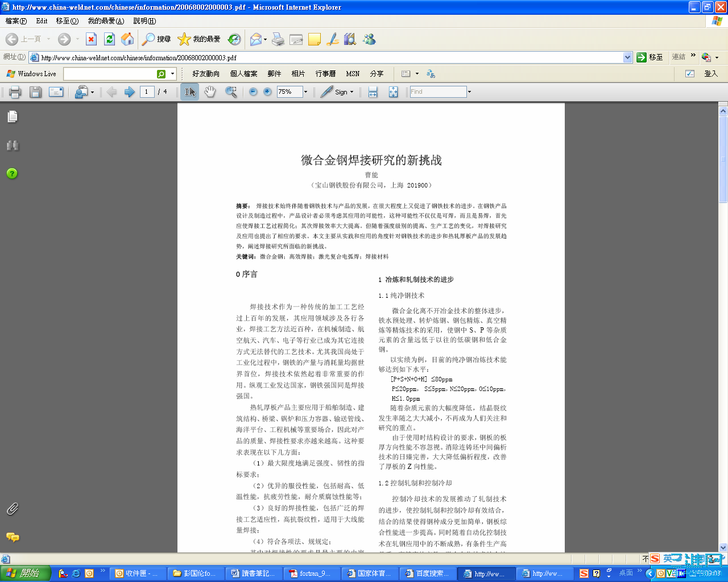Click in the Windows Live search field

coord(110,74)
